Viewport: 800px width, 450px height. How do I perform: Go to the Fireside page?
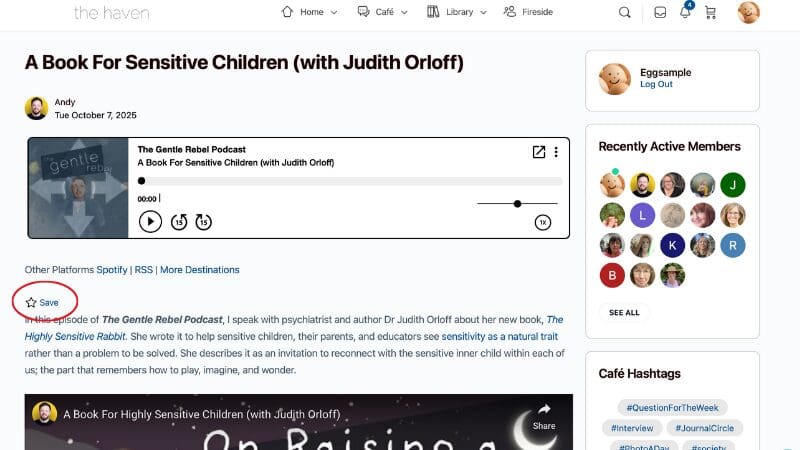[528, 12]
